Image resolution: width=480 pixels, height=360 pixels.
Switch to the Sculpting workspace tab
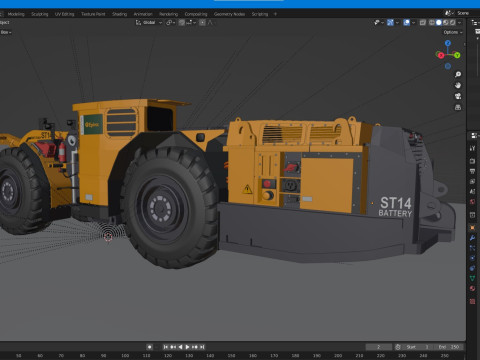(x=40, y=14)
